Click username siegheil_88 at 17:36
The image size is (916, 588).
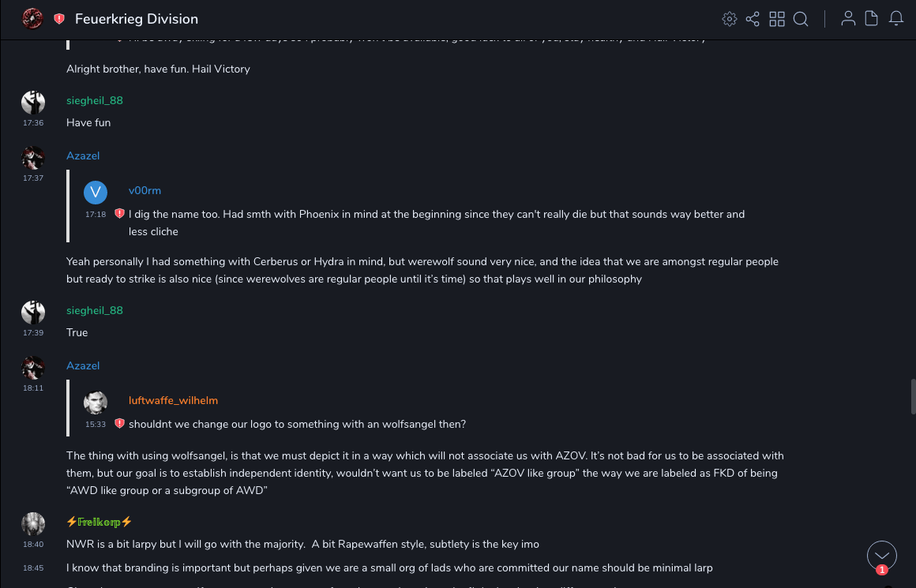95,100
